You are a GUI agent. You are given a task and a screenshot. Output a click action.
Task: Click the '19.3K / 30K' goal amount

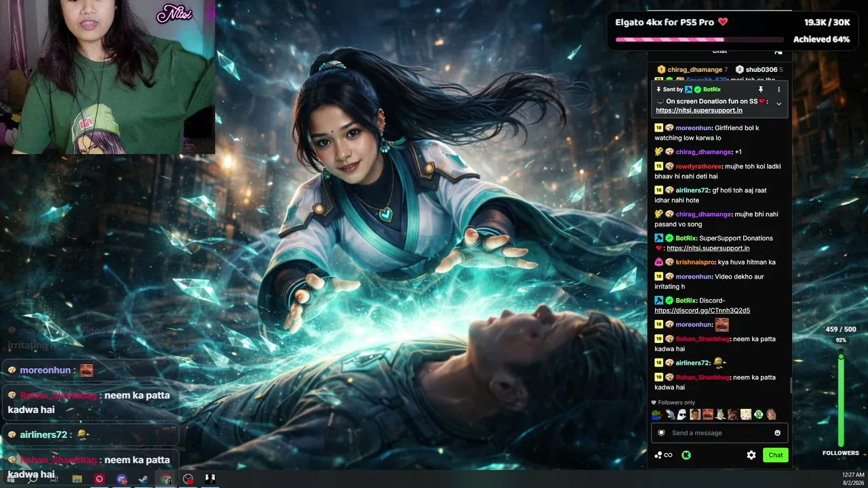click(x=827, y=22)
